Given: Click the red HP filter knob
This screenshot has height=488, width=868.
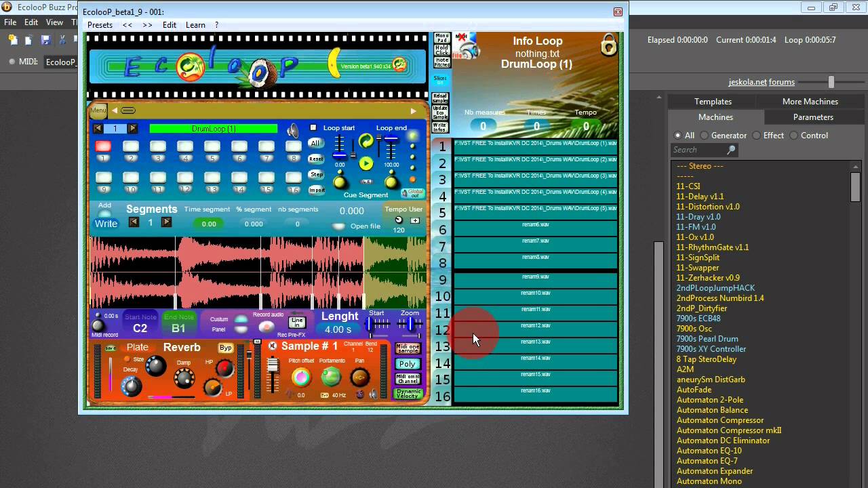Looking at the screenshot, I should tap(224, 369).
